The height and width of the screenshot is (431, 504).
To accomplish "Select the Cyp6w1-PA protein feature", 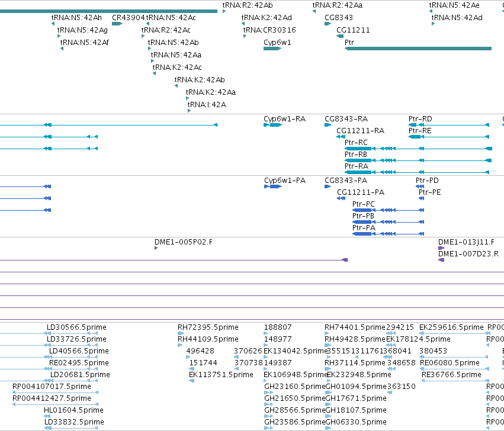I will 272,186.
